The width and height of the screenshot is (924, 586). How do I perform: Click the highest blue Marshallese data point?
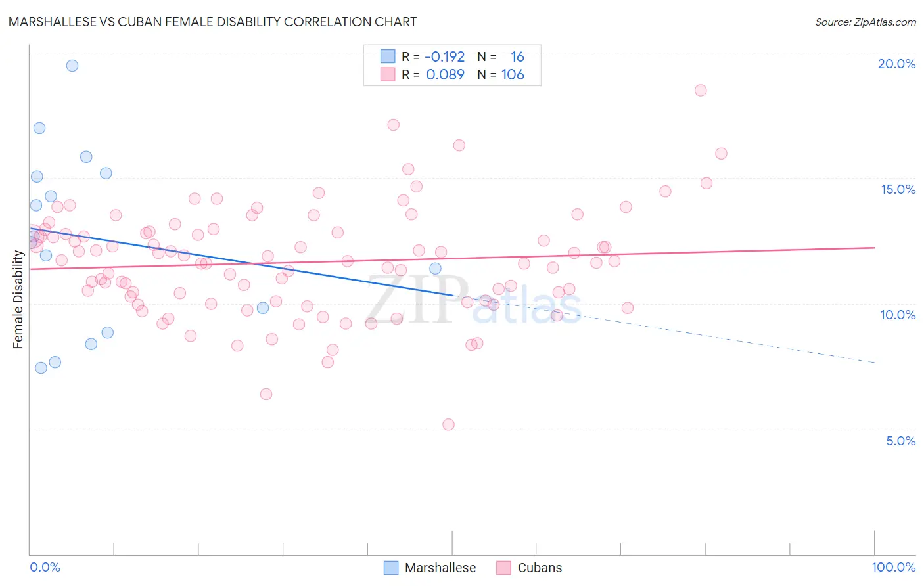72,66
